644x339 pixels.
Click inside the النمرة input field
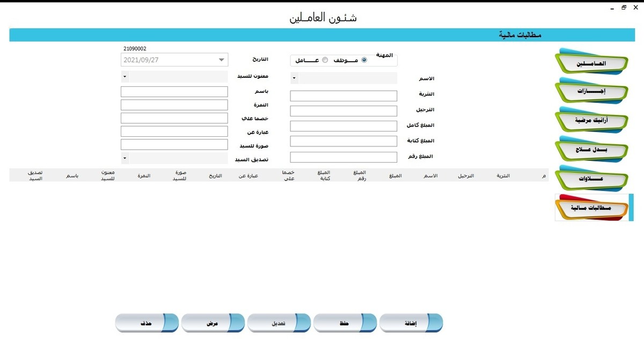point(174,104)
